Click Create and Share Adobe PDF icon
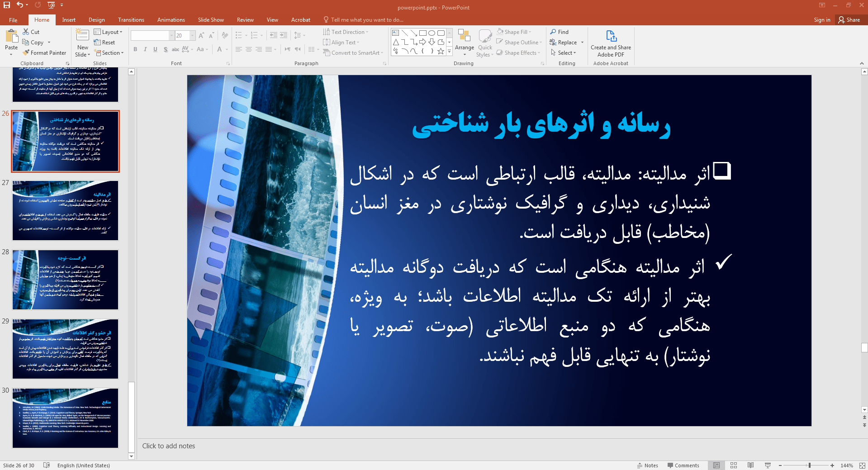 click(611, 36)
